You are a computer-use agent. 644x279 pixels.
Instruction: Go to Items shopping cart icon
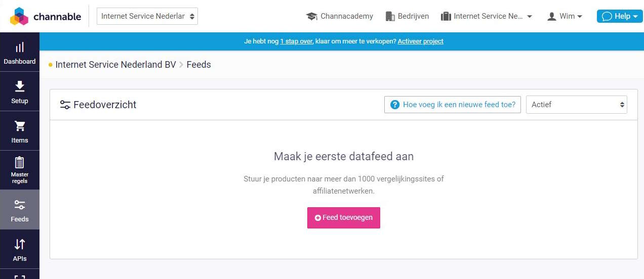coord(20,126)
